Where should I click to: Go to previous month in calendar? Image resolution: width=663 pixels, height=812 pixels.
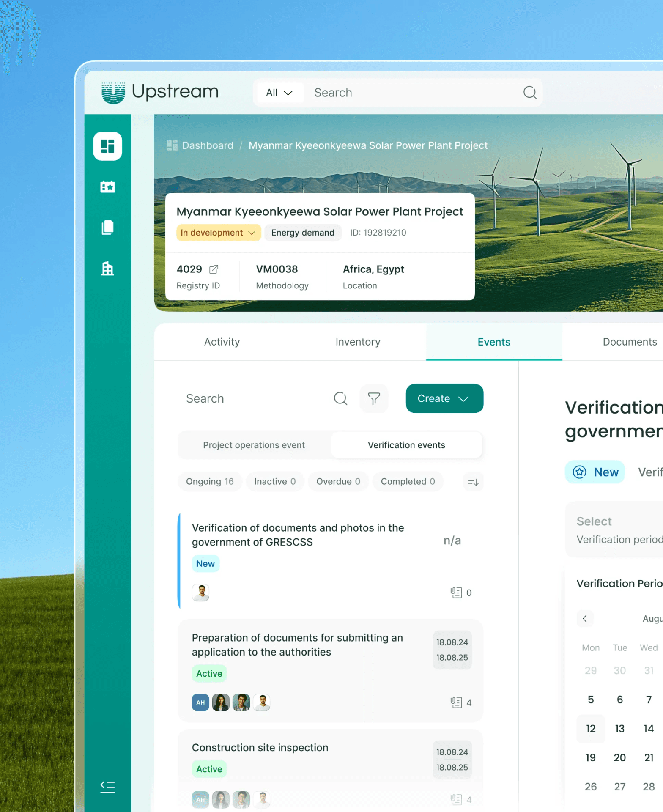click(585, 619)
